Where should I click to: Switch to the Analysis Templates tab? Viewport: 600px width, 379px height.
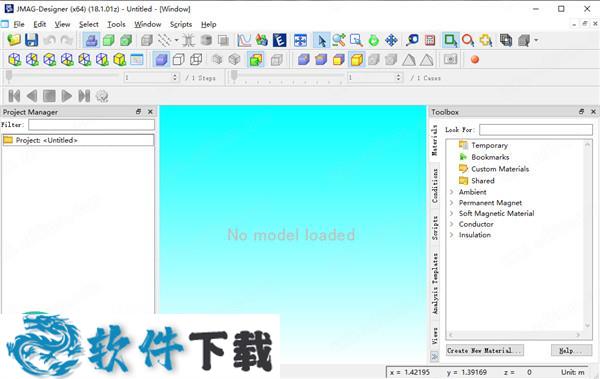click(435, 284)
